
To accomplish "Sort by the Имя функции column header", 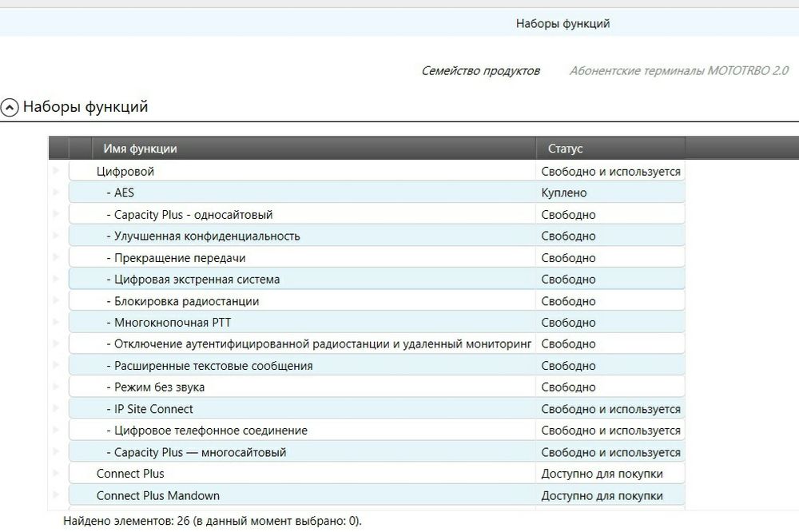I will tap(140, 149).
